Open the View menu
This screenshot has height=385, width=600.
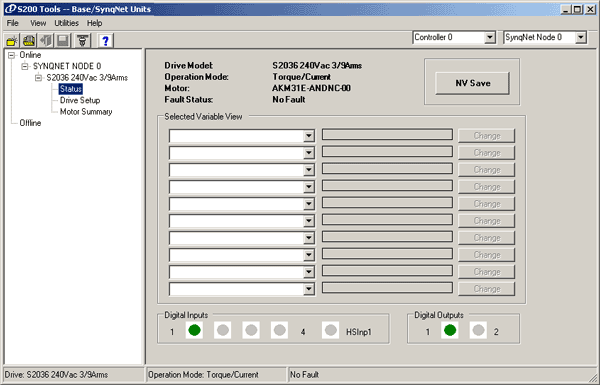(x=38, y=23)
